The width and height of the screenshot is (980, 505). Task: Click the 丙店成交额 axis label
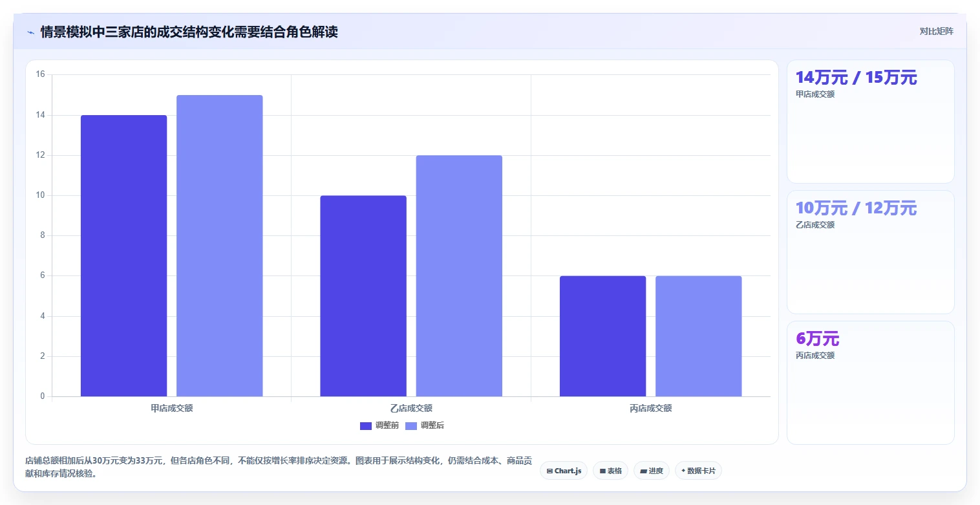pos(650,409)
